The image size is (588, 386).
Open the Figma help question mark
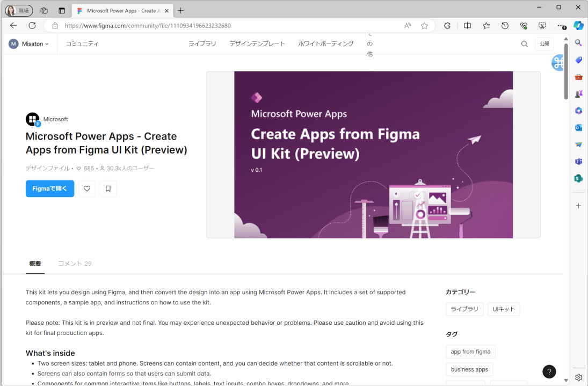(x=549, y=372)
